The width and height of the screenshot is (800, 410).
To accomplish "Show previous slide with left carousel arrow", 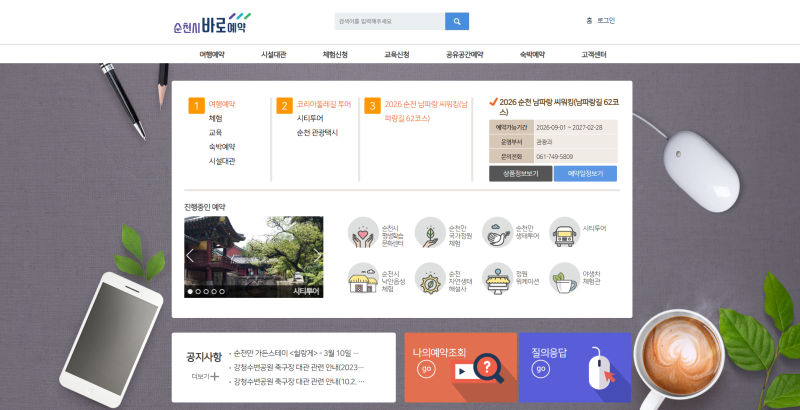I will [190, 256].
